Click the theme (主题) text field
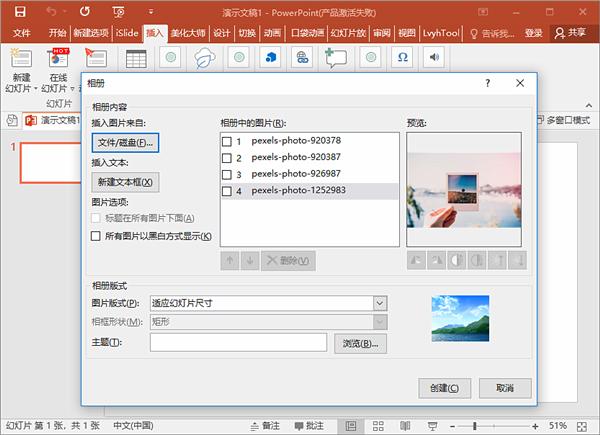The width and height of the screenshot is (600, 435). (238, 342)
